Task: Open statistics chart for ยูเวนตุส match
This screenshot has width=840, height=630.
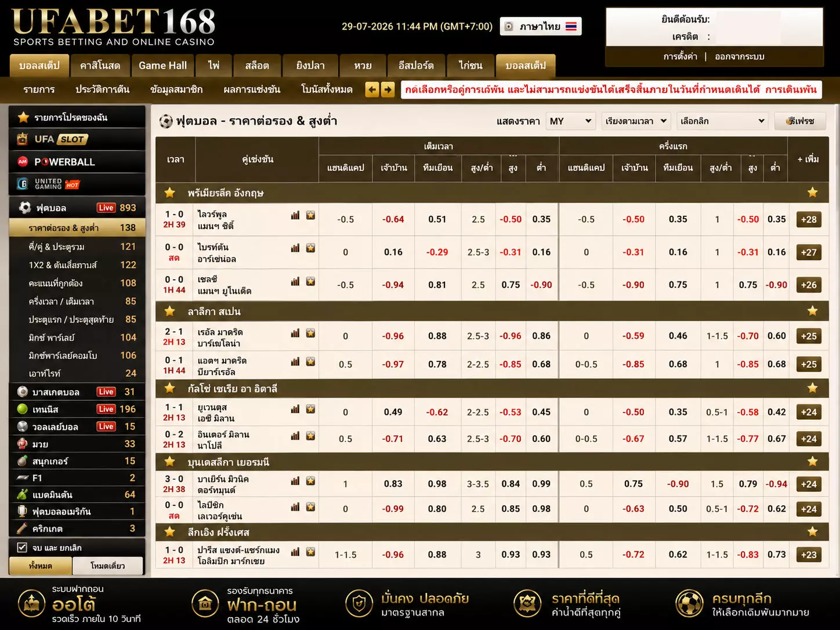Action: tap(295, 409)
